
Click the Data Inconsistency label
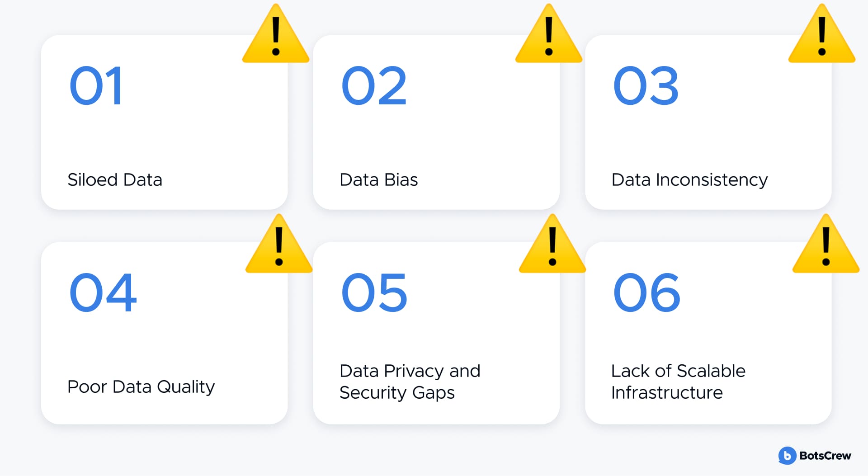coord(689,180)
